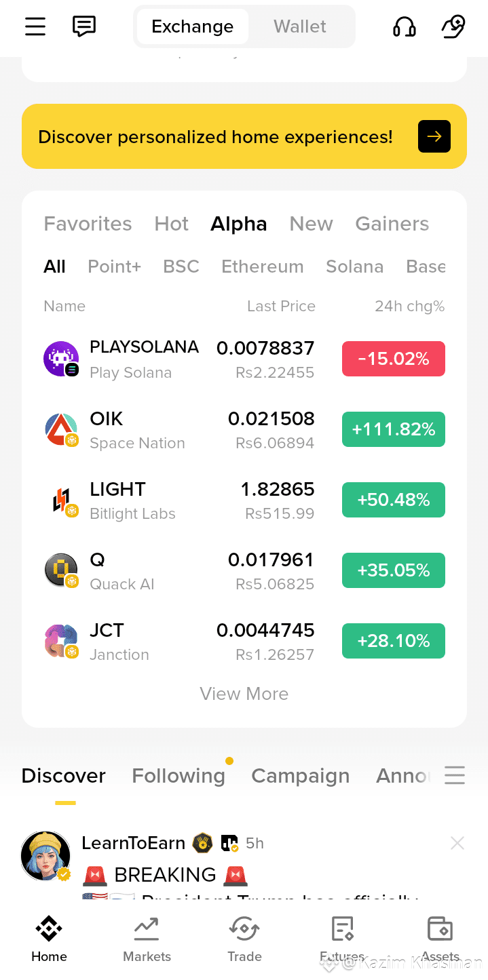Open the hamburger side menu
Viewport: 488px width, 980px height.
tap(35, 26)
